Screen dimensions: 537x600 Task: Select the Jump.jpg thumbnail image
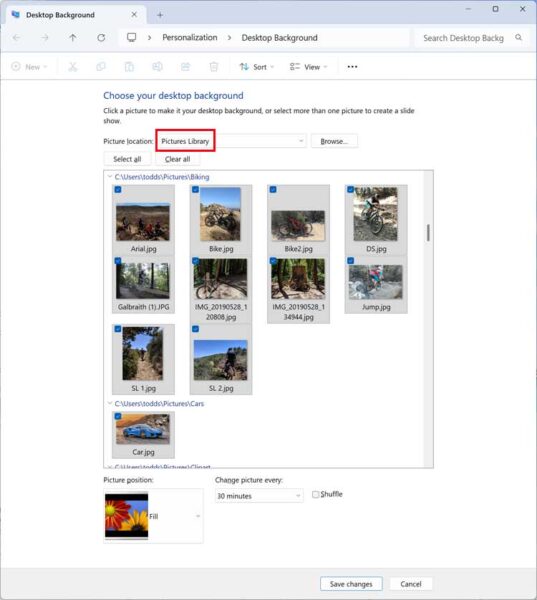click(x=375, y=282)
